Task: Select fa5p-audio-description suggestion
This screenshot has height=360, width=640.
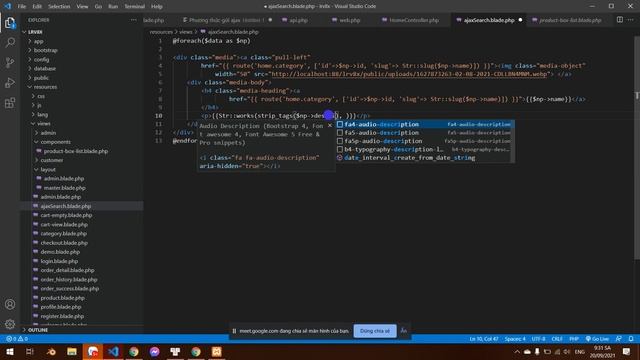Action: click(425, 141)
